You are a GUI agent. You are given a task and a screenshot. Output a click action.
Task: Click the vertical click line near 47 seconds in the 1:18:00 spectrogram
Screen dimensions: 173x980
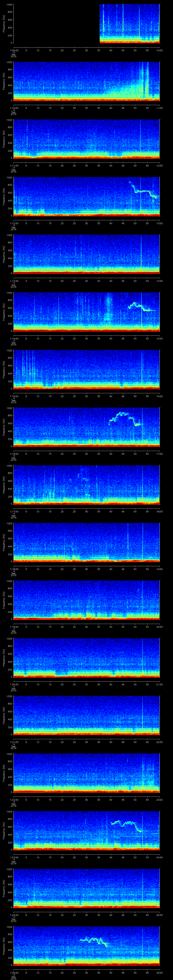[128, 540]
